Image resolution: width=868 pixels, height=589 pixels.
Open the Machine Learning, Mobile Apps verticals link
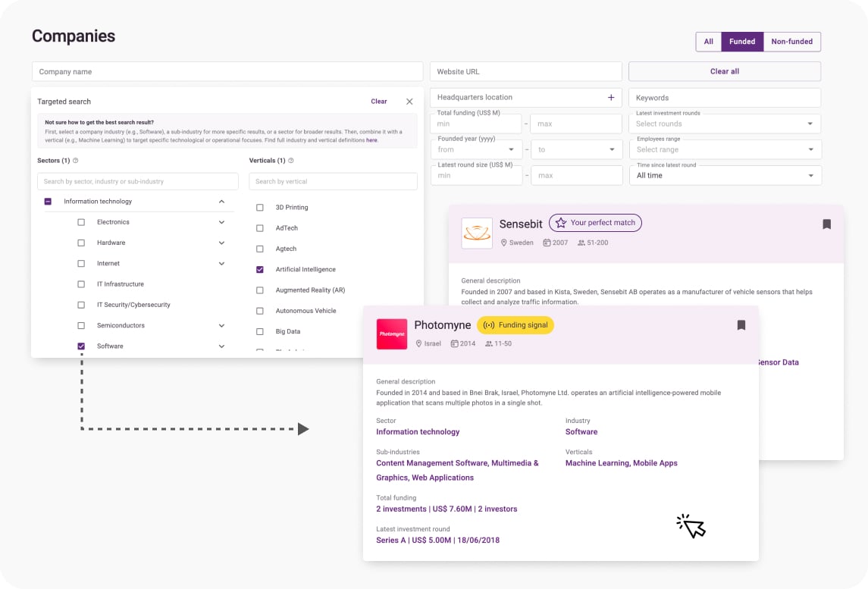621,462
